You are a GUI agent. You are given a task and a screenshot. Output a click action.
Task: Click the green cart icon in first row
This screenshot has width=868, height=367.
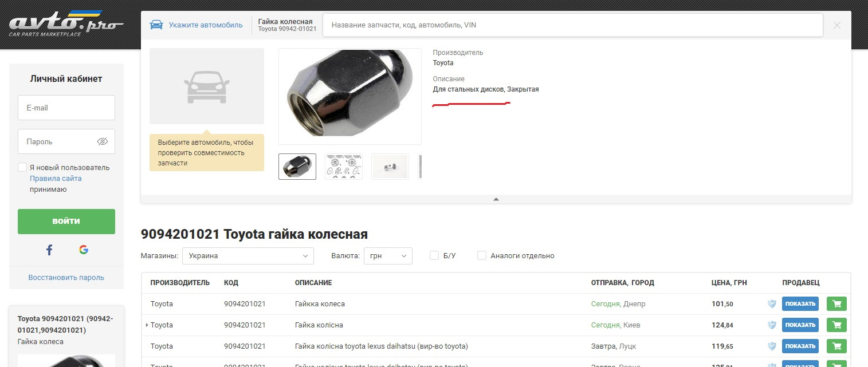(x=836, y=303)
